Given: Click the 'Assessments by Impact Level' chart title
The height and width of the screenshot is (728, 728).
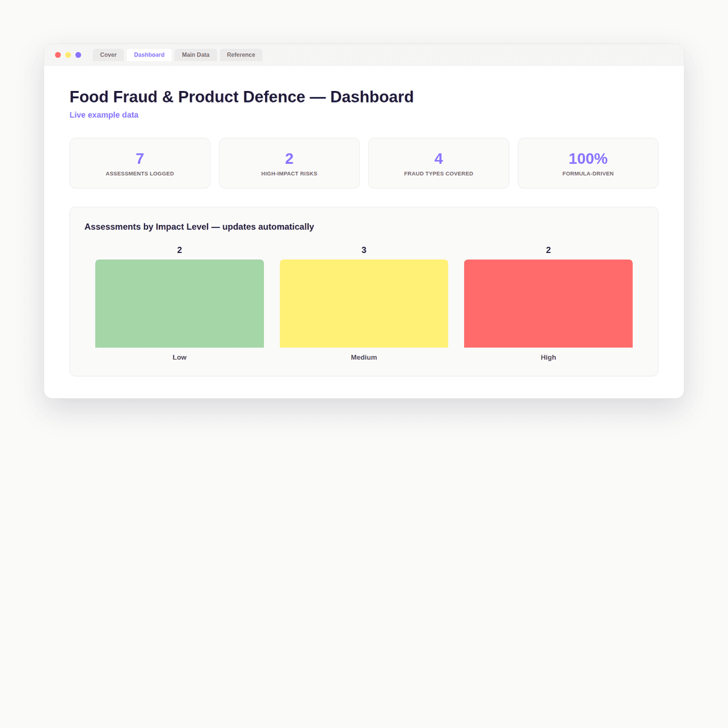Looking at the screenshot, I should point(199,227).
